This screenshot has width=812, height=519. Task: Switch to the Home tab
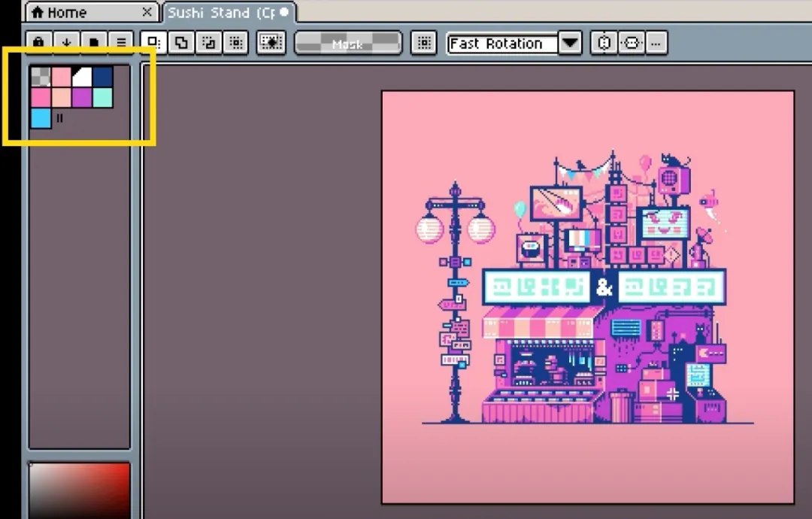click(92, 12)
